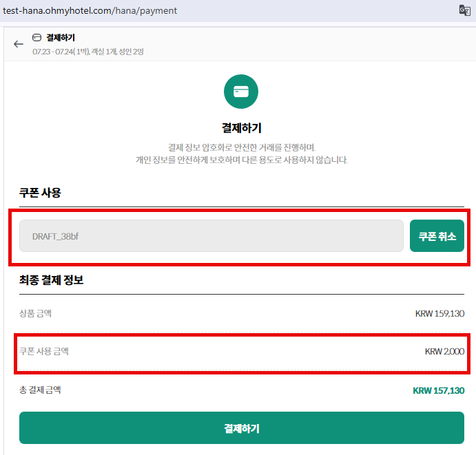Click the DRAFT_38bf coupon code field
This screenshot has height=455, width=476.
[x=211, y=236]
